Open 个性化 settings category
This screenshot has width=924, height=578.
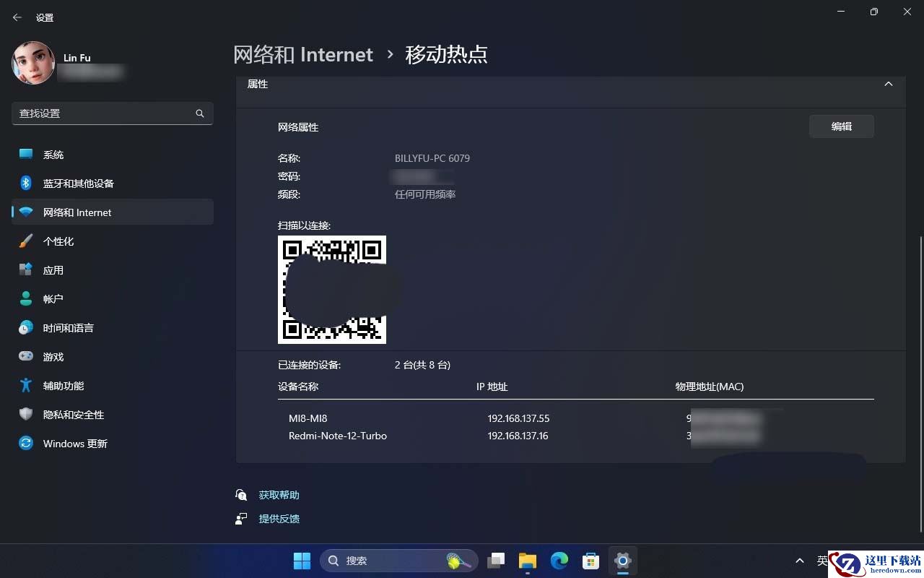113,241
